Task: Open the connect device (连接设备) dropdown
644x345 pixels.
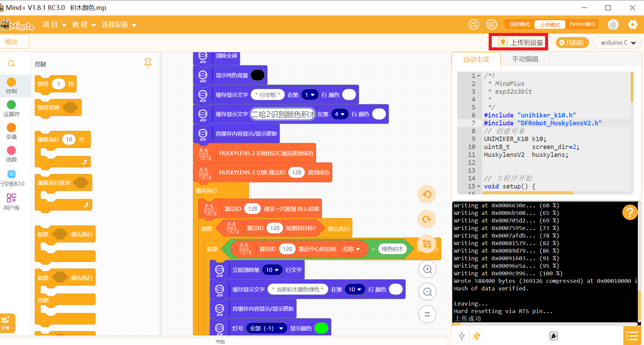Action: tap(119, 25)
